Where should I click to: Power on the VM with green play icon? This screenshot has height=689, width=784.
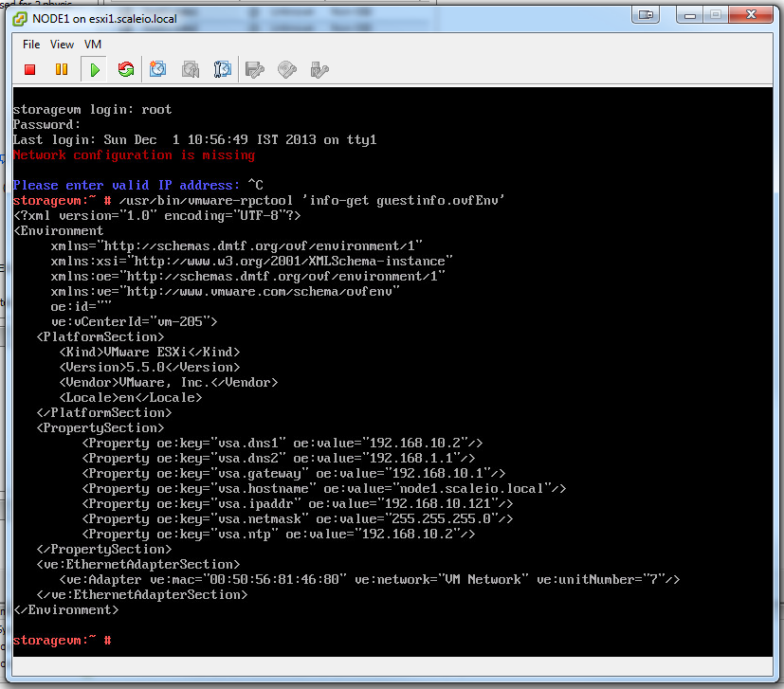click(95, 69)
